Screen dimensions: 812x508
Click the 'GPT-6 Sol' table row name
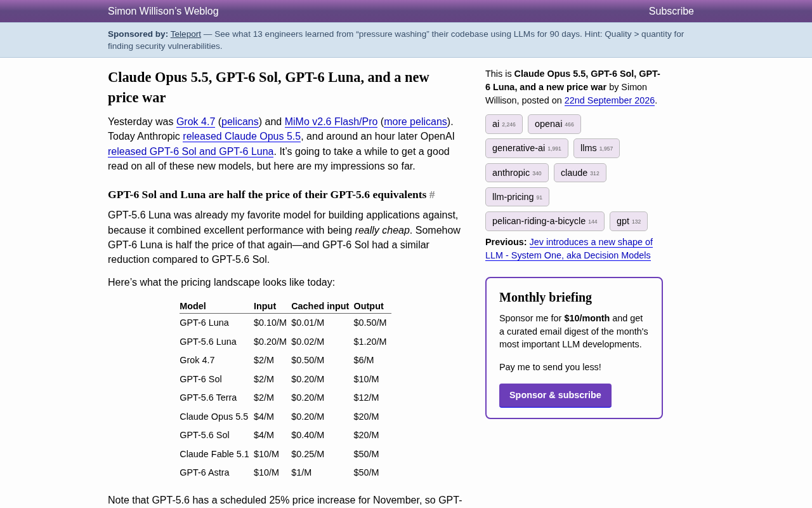pyautogui.click(x=200, y=379)
